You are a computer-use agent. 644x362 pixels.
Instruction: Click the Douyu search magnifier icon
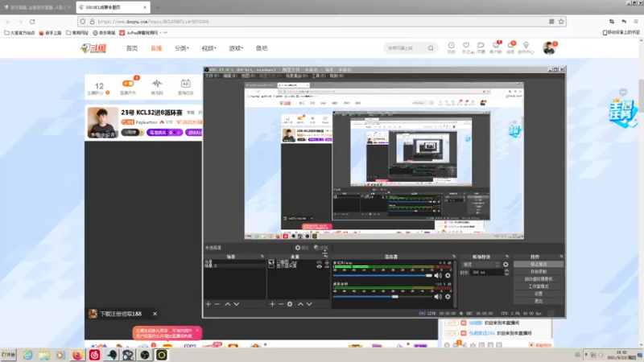point(431,48)
